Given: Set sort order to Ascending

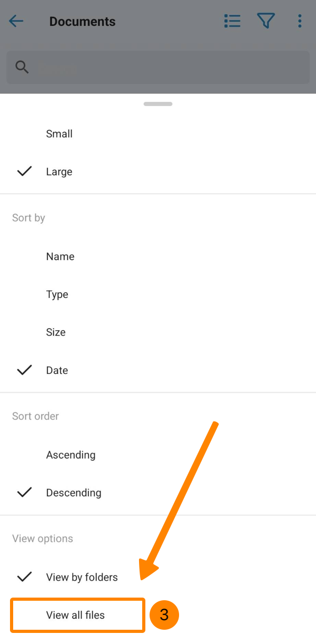Looking at the screenshot, I should 71,455.
